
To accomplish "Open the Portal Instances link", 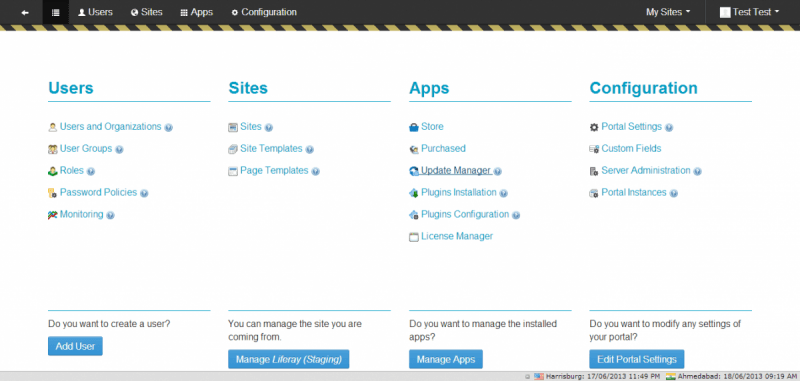I will 634,192.
